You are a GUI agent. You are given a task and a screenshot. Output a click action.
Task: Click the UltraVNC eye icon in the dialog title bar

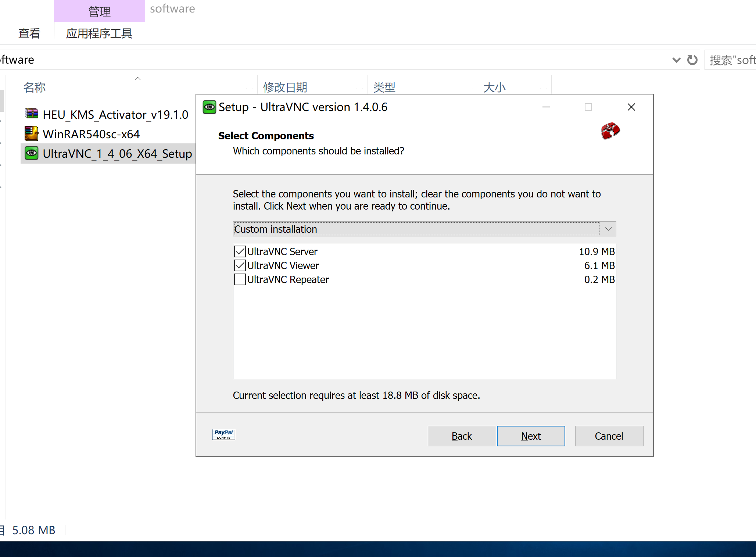[x=209, y=107]
